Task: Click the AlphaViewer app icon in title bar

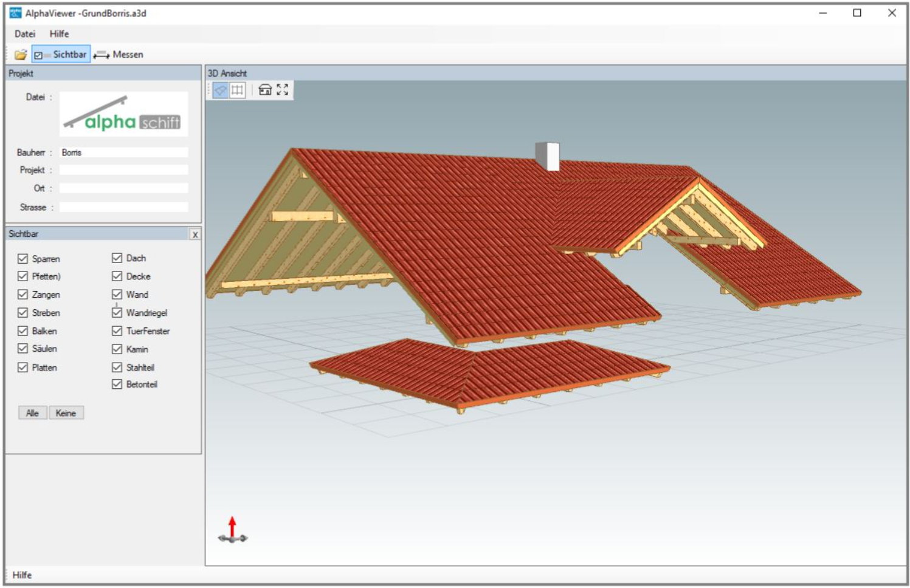Action: click(x=15, y=13)
